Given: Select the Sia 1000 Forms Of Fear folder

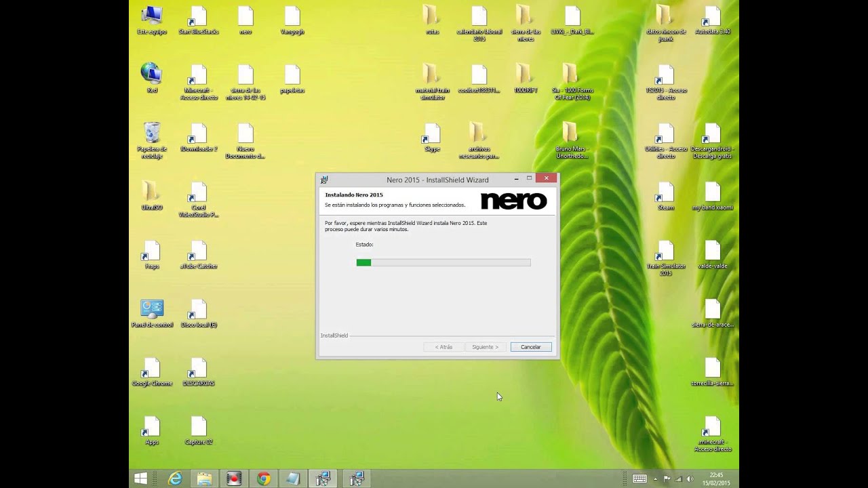Looking at the screenshot, I should click(x=572, y=83).
